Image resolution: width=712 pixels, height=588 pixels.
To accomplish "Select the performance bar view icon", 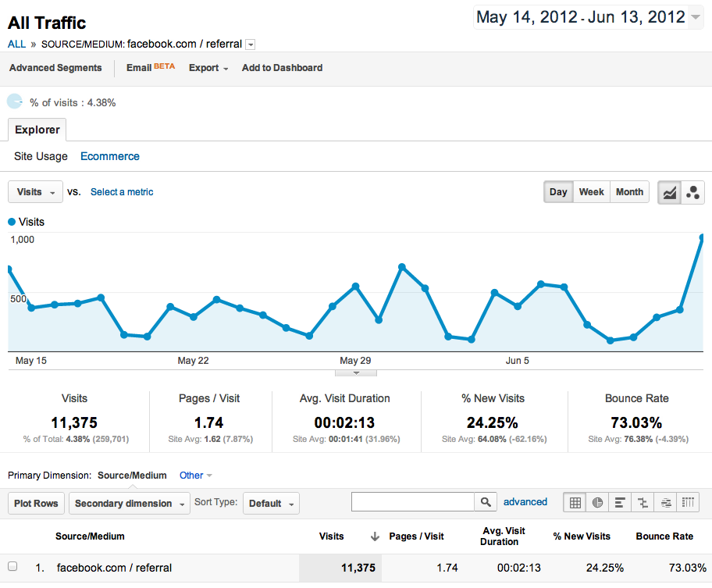I will (x=620, y=503).
